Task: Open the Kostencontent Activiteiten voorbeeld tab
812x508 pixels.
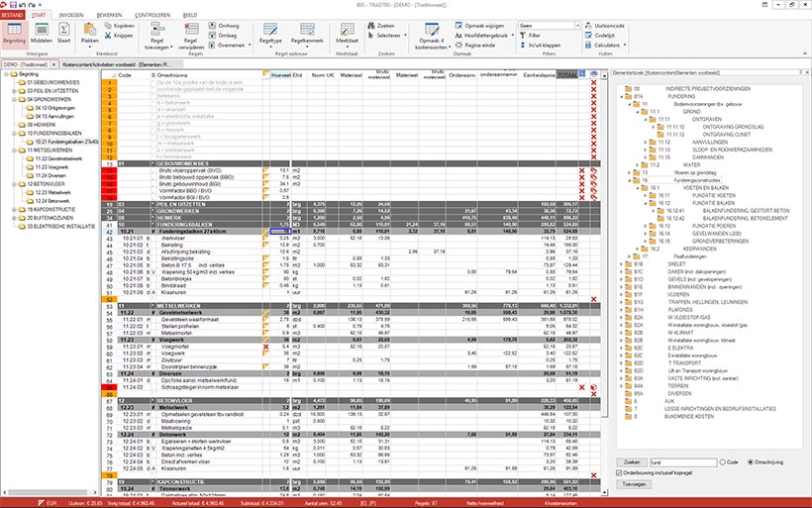Action: coord(121,64)
